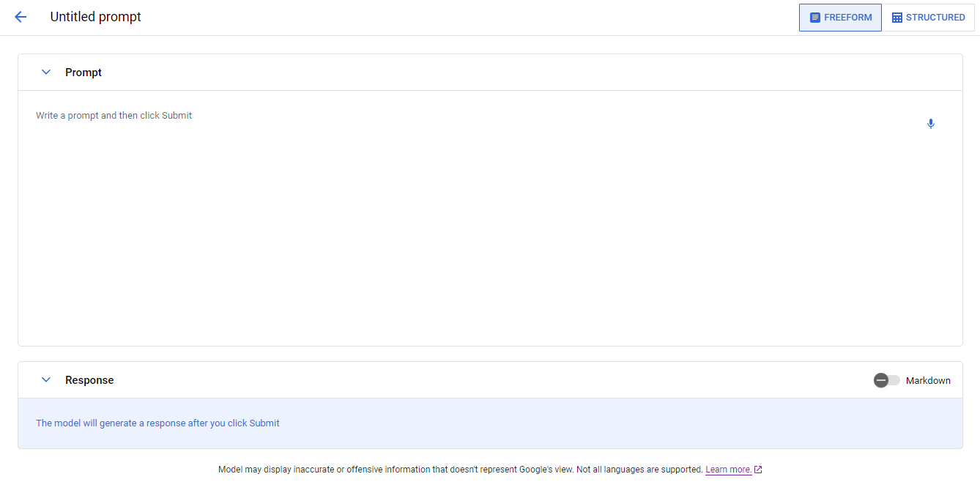The image size is (980, 504).
Task: Switch to the FREEFORM tab label
Action: point(847,18)
